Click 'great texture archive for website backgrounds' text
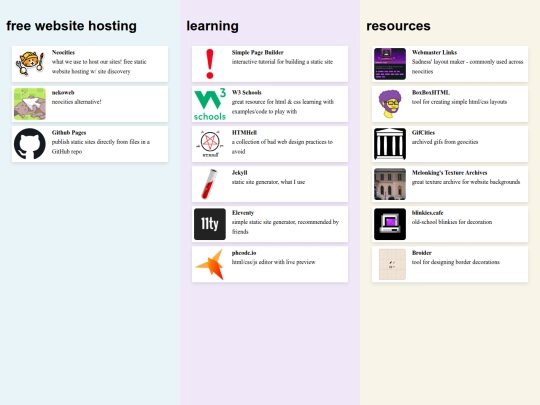This screenshot has width=540, height=405. (x=466, y=182)
